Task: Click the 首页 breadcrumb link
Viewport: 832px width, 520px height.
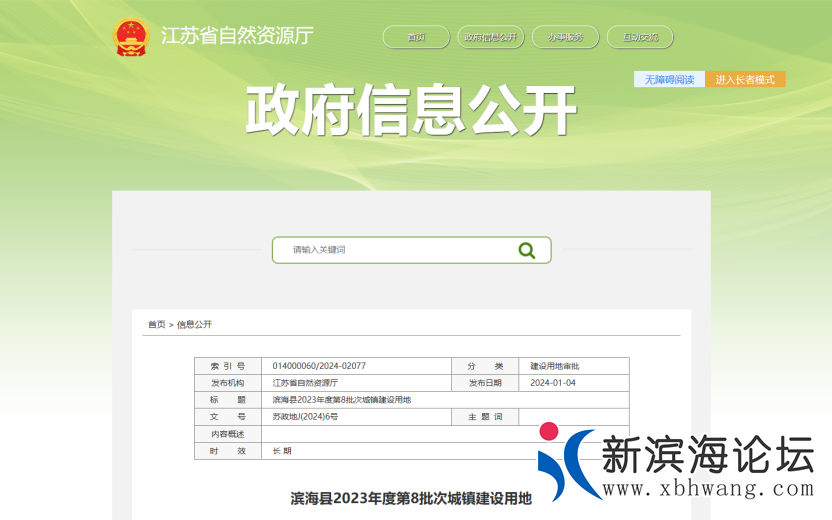Action: tap(157, 324)
